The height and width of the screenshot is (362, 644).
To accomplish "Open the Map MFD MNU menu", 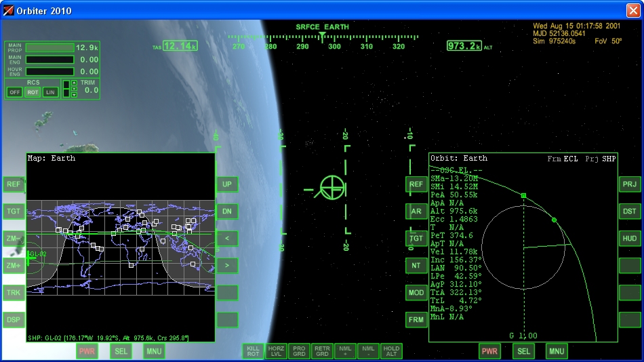I will [154, 350].
